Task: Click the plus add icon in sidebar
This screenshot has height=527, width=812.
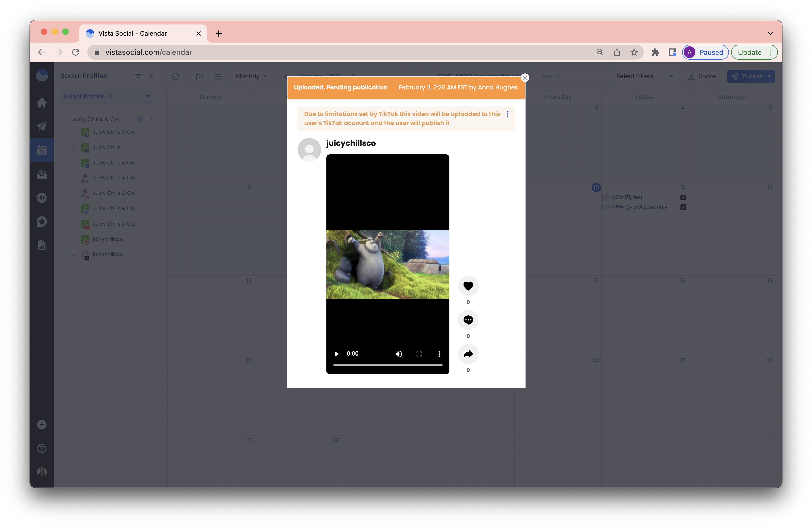Action: point(42,424)
